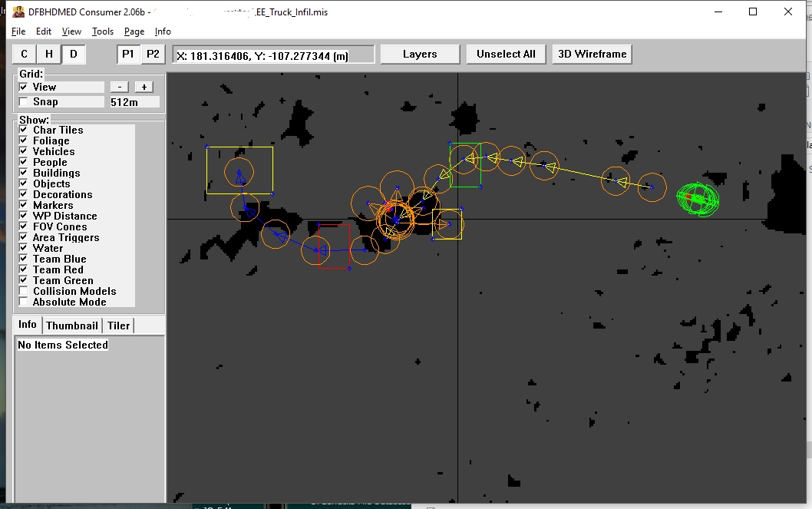Click the Unselect All button
Viewport: 812px width, 509px height.
506,55
